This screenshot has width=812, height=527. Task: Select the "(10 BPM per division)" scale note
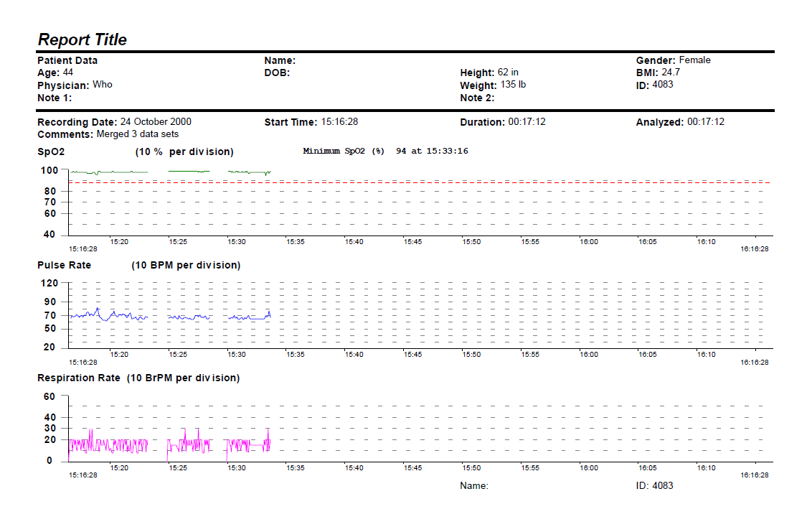tap(186, 266)
